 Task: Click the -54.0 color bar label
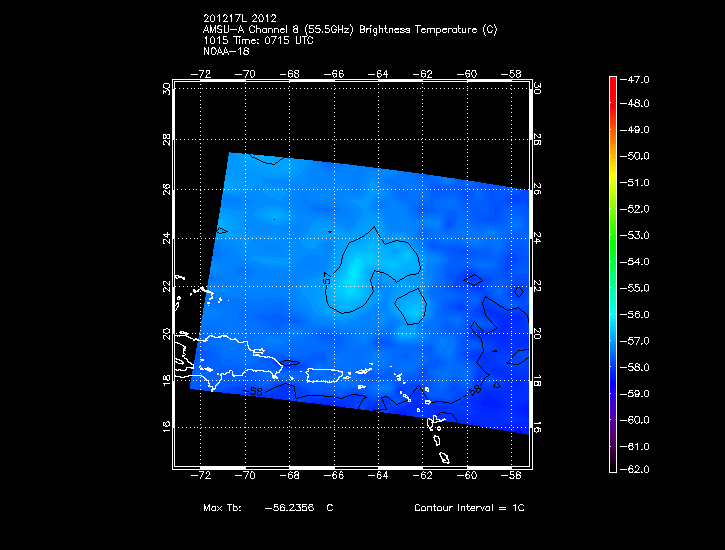pos(634,262)
